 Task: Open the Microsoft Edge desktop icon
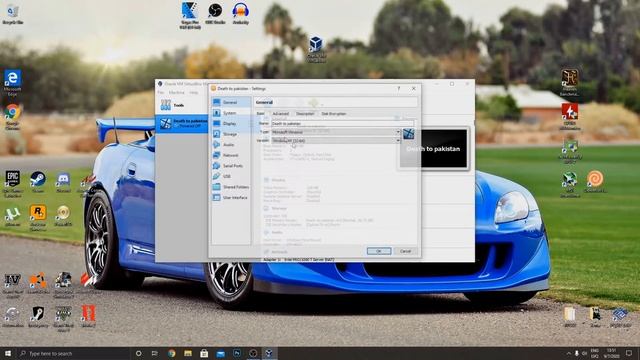13,82
